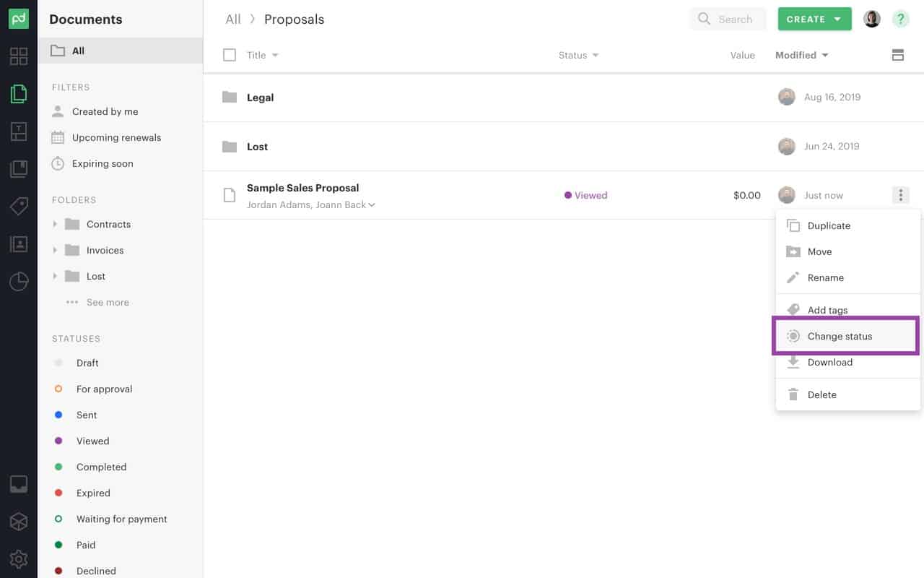Click the All breadcrumb link
Screen dimensions: 924x578
[233, 20]
